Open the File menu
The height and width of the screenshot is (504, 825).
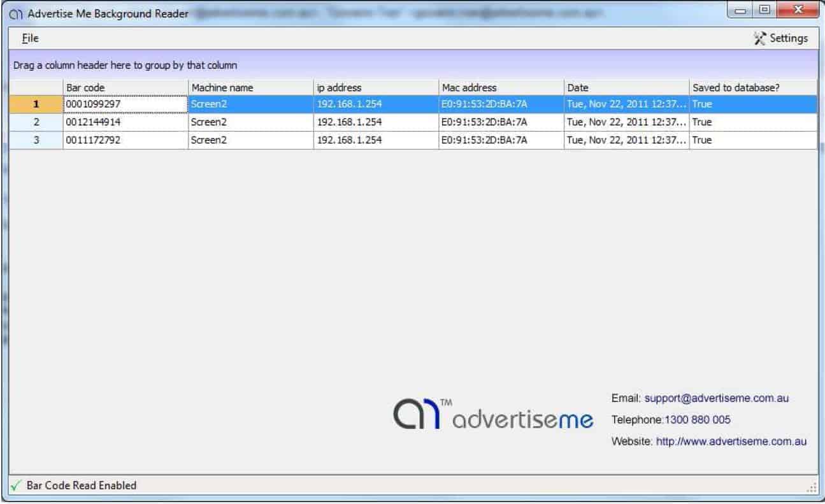pyautogui.click(x=29, y=38)
